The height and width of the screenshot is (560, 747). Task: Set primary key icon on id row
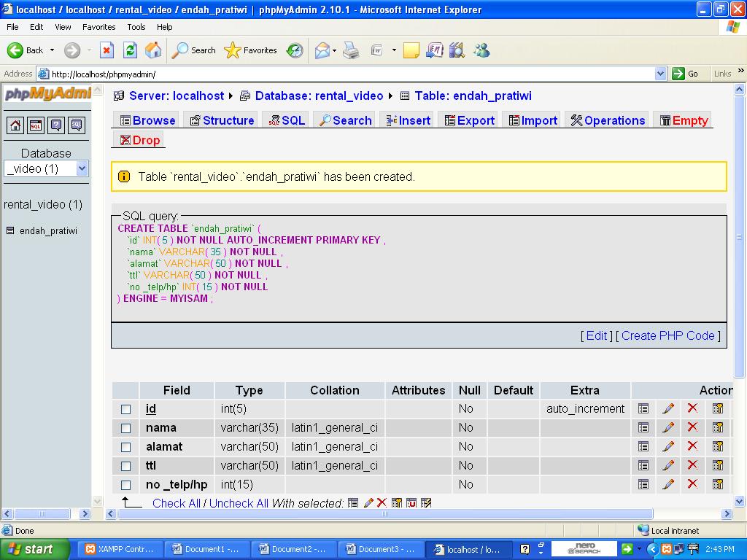(718, 408)
